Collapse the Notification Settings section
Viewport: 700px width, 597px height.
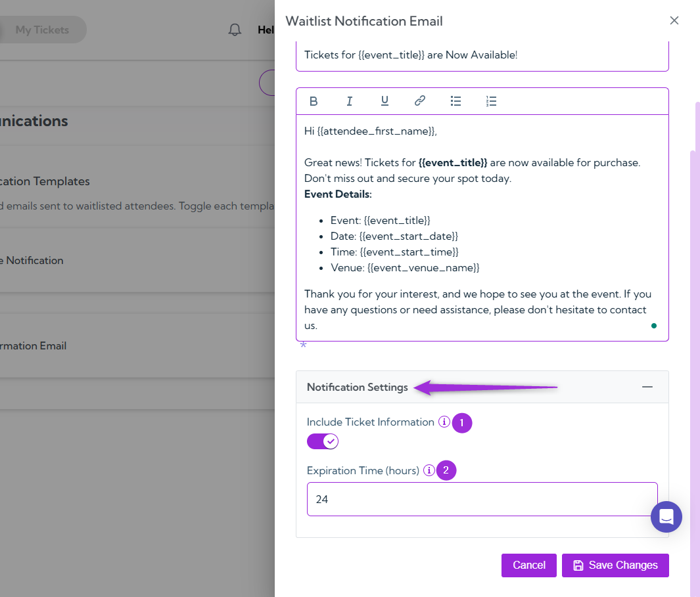pyautogui.click(x=647, y=387)
